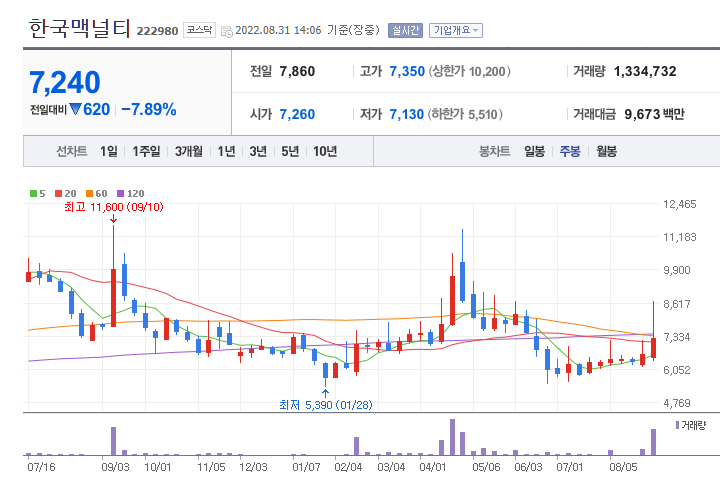Switch to the 월봉 monthly candle chart
720x492 pixels.
pyautogui.click(x=607, y=151)
